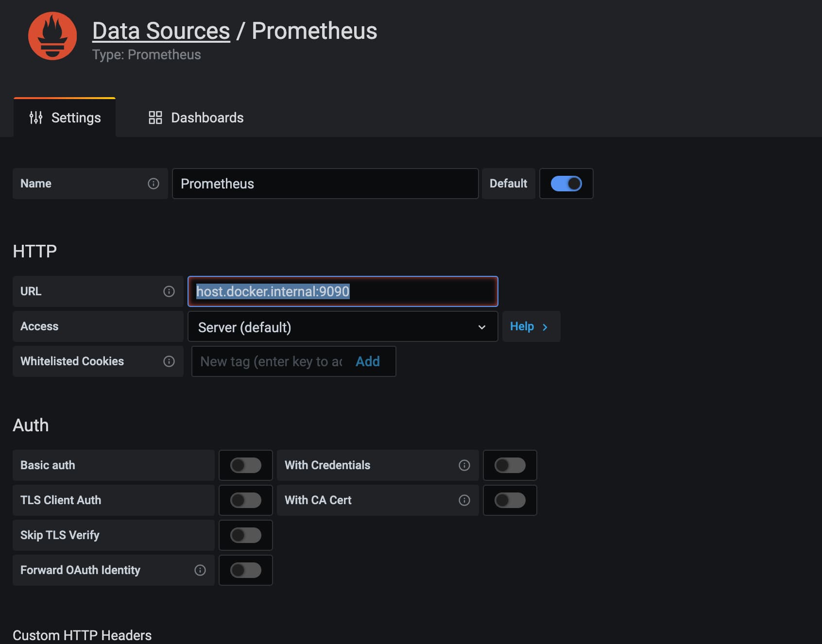Click the Custom HTTP Headers heading
Viewport: 822px width, 644px height.
82,635
